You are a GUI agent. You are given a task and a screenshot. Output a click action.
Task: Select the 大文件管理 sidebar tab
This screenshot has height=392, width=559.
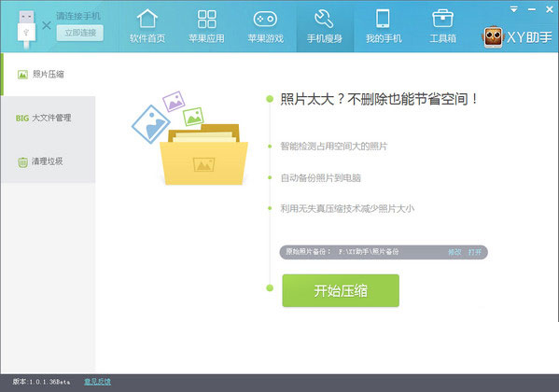click(49, 118)
